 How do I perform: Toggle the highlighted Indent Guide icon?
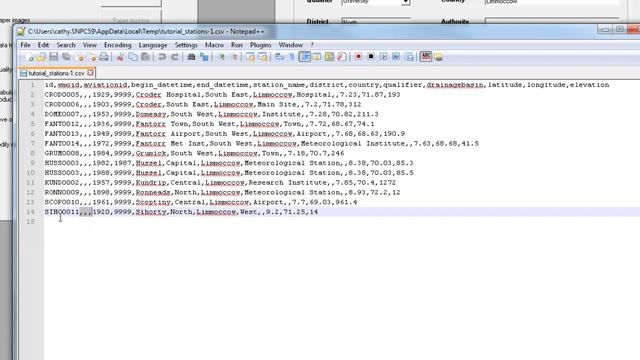304,57
